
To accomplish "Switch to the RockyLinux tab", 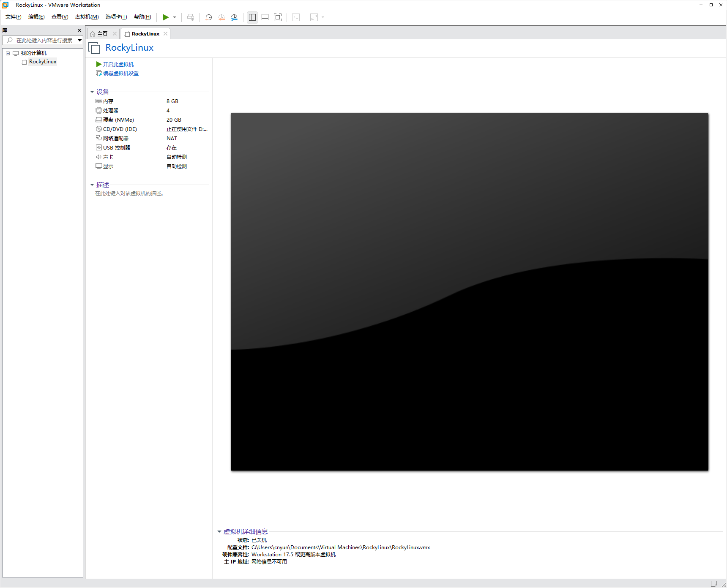I will tap(145, 34).
